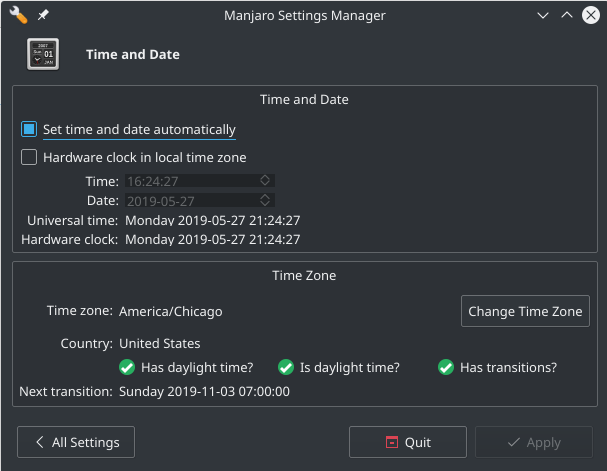Click the Time field spinner arrows
The image size is (607, 471).
265,180
